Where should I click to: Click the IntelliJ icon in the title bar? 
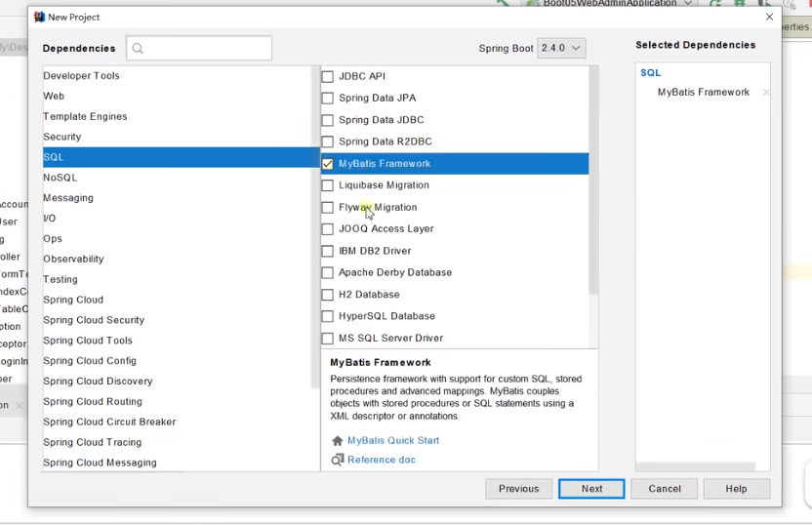click(x=39, y=17)
